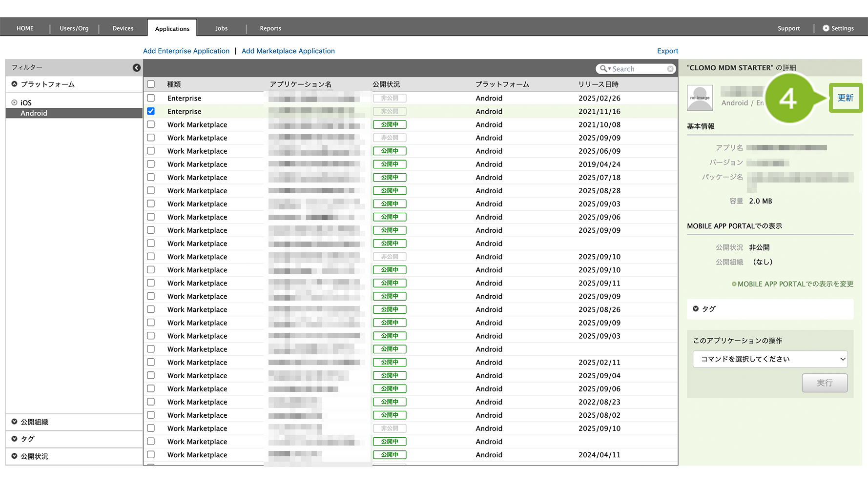Click the search magnifier icon
Viewport: 868px width, 488px height.
click(x=603, y=69)
